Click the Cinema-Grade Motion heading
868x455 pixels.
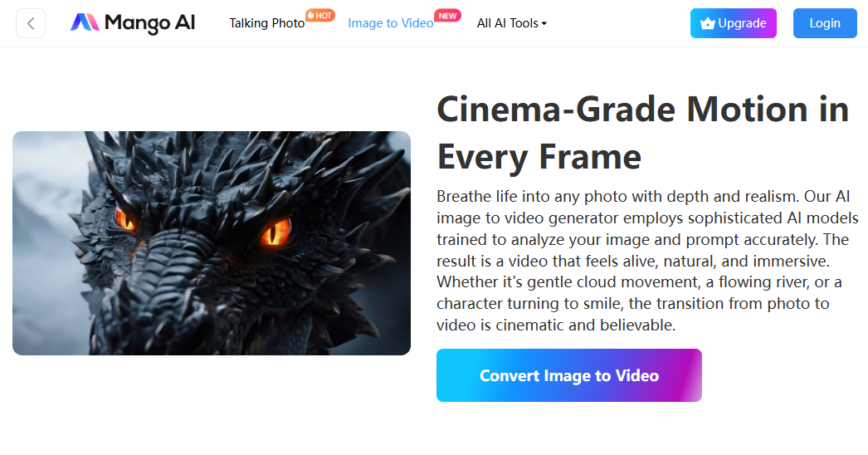[642, 133]
